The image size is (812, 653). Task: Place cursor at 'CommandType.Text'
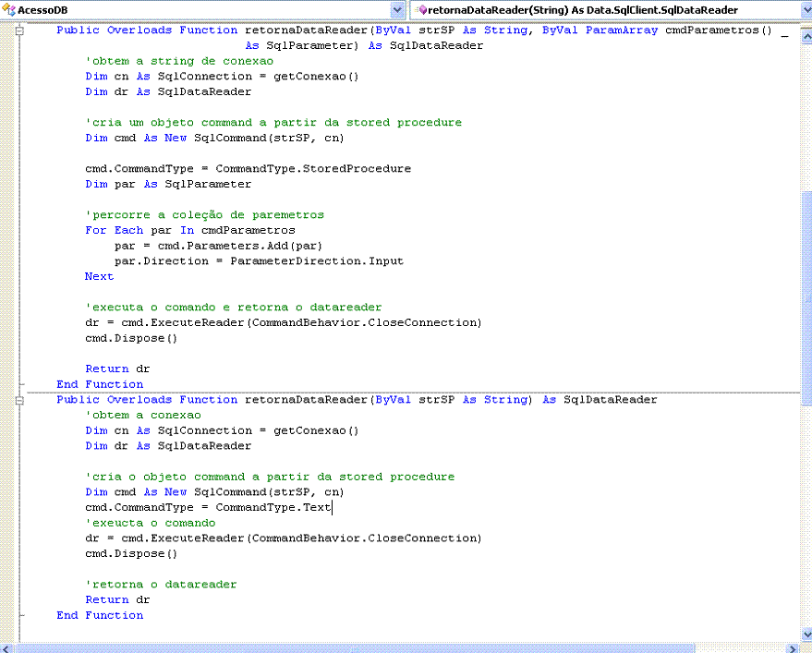pos(273,507)
